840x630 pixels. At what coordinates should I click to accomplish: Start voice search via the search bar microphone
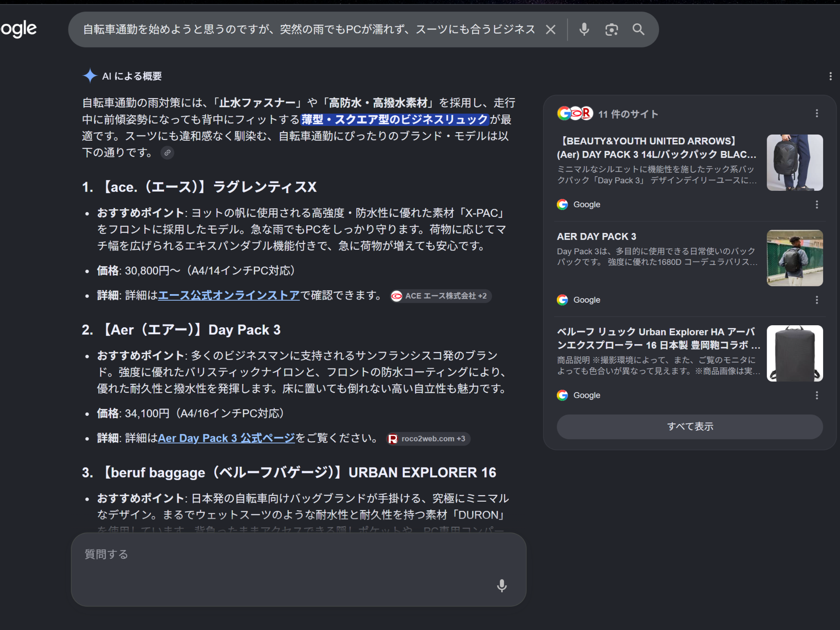584,30
